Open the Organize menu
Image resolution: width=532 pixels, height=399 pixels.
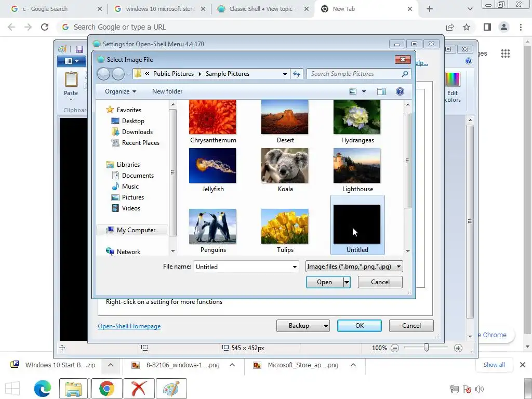pos(121,91)
